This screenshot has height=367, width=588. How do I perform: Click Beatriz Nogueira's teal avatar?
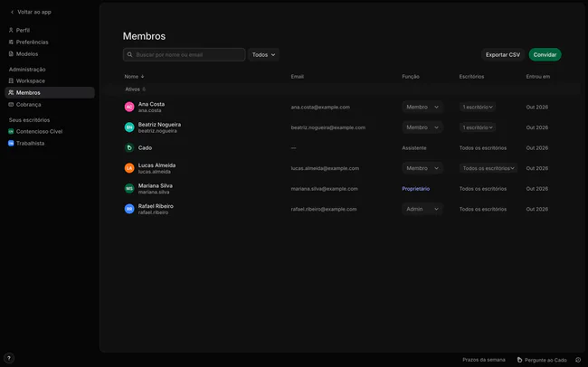pos(129,127)
